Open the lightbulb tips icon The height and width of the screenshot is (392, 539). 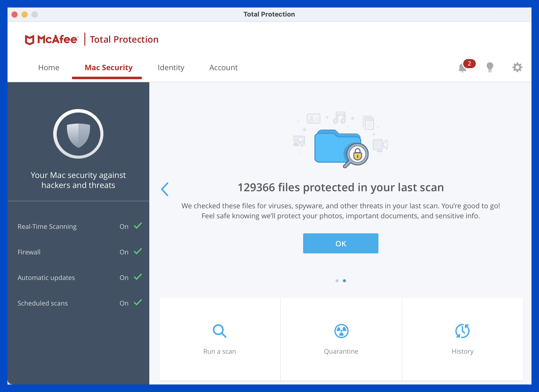pyautogui.click(x=490, y=67)
